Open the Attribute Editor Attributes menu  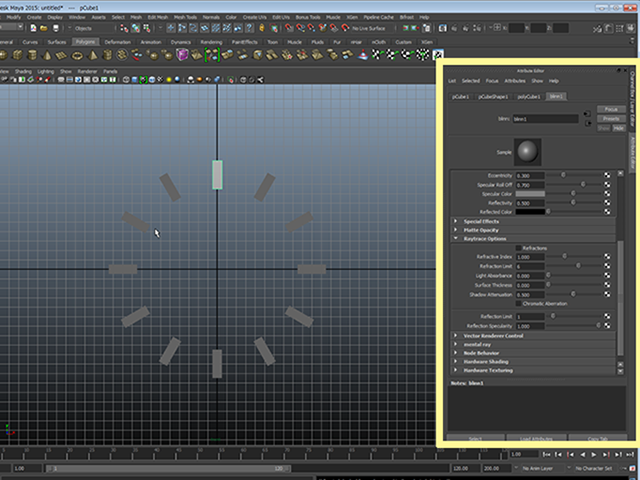click(515, 81)
